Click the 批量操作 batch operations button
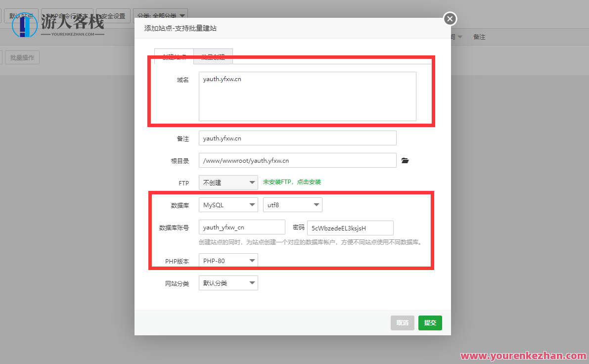The image size is (589, 364). click(x=22, y=57)
